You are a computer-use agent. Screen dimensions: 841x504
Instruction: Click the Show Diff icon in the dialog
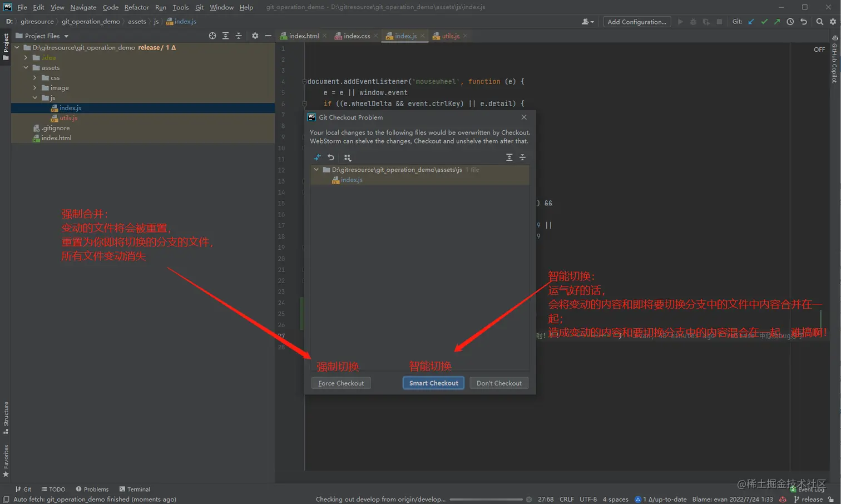tap(318, 157)
